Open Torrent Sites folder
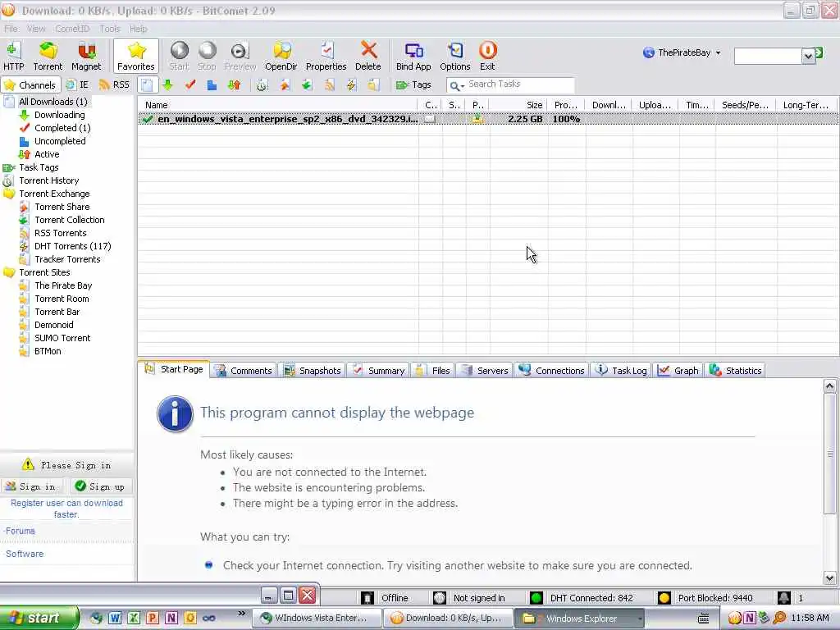 pos(44,272)
